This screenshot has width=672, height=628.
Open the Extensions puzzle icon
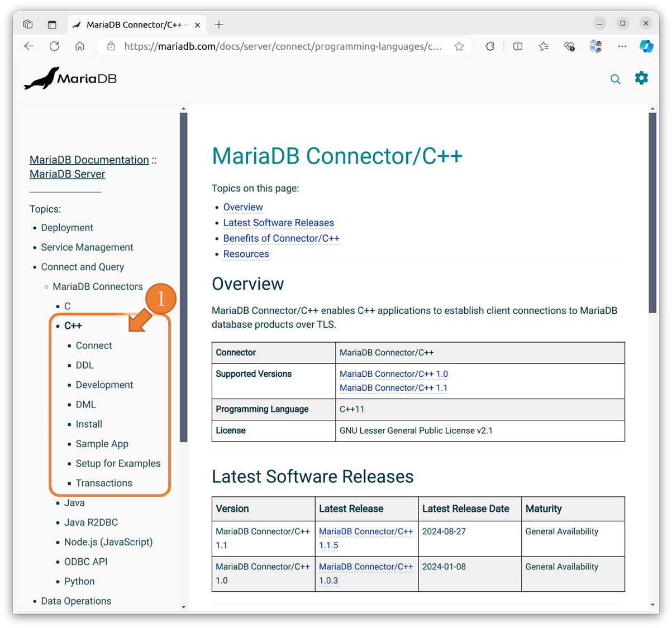coord(490,46)
